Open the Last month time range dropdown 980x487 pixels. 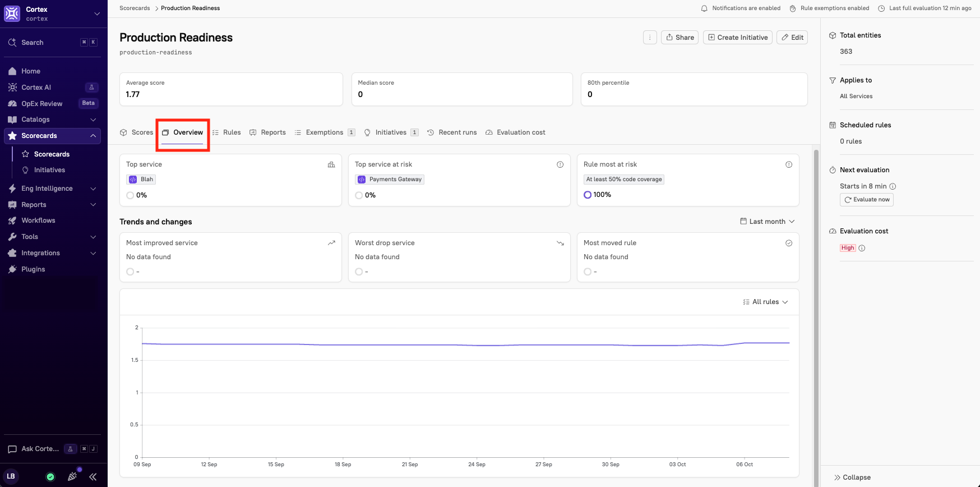pyautogui.click(x=768, y=222)
